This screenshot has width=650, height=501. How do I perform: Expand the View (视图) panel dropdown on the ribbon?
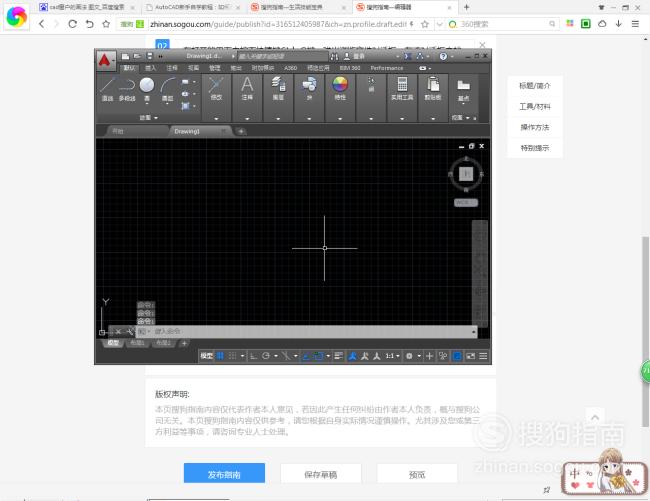463,118
